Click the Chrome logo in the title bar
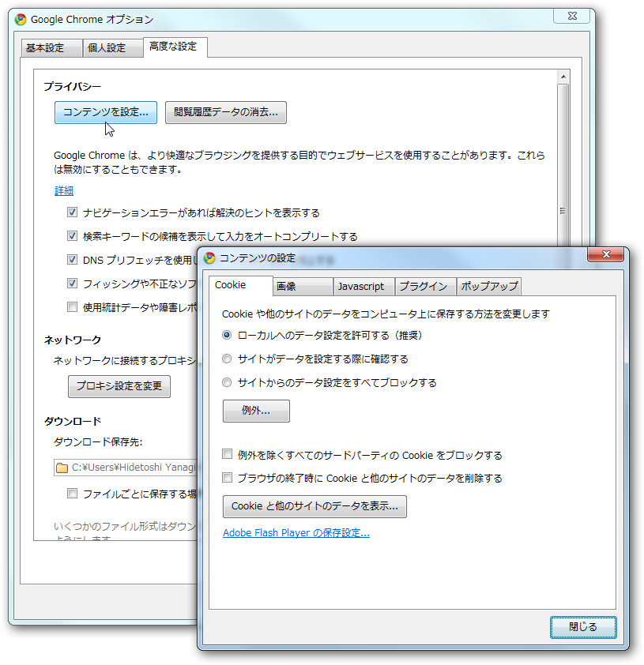The image size is (644, 665). [x=20, y=18]
